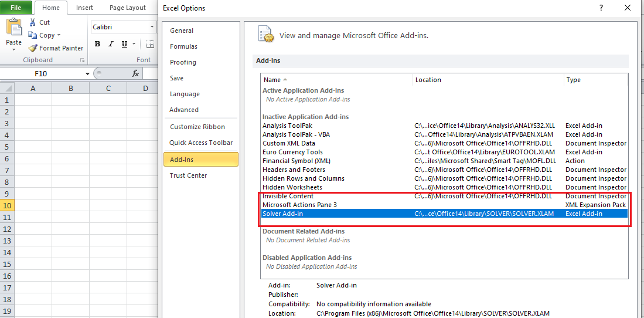The image size is (644, 318).
Task: Open the Calibri font name dropdown
Action: coord(152,27)
